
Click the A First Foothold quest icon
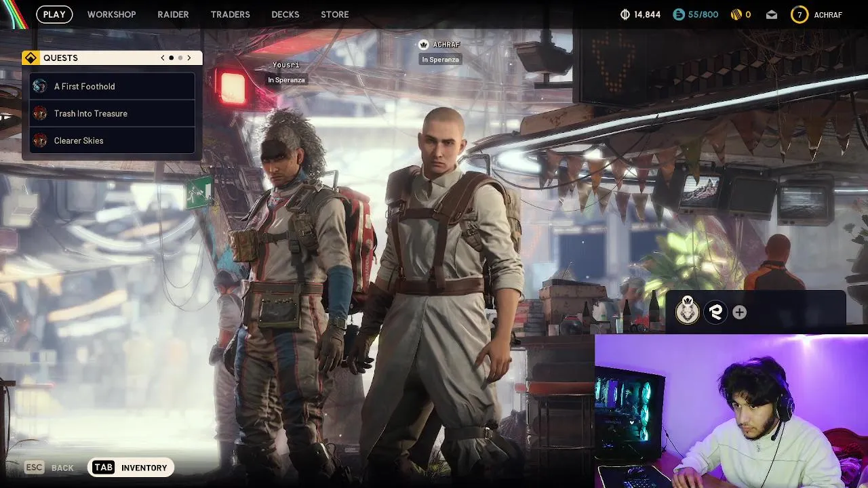(40, 86)
